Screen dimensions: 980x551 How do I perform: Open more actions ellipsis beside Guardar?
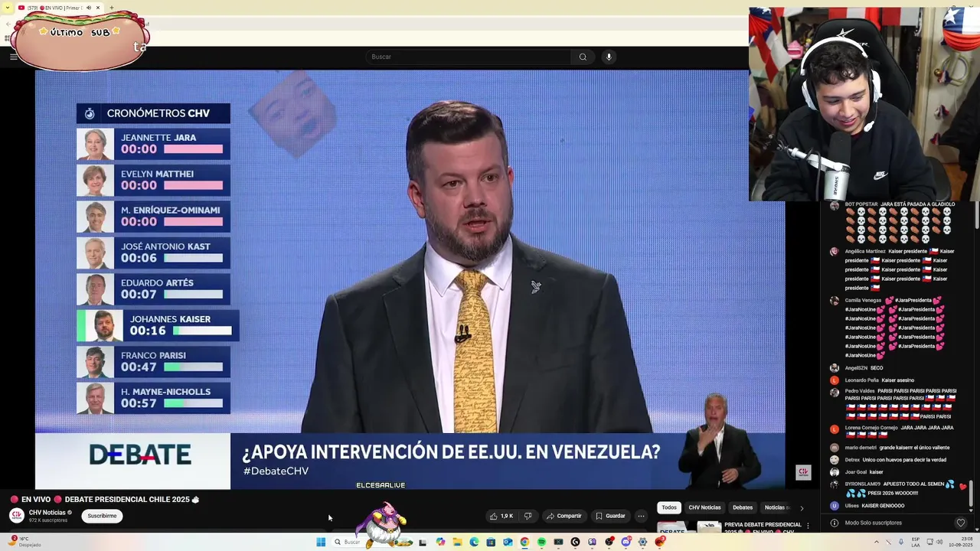(641, 516)
